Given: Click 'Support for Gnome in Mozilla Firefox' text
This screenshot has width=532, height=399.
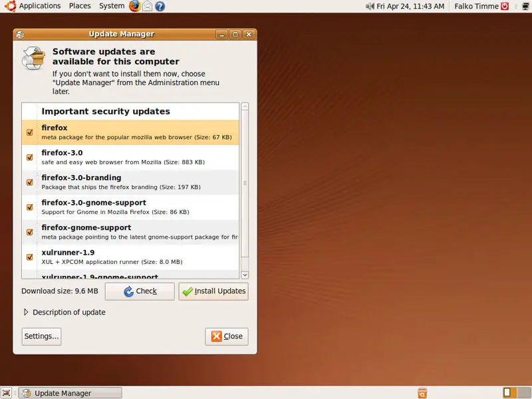Looking at the screenshot, I should [x=95, y=212].
